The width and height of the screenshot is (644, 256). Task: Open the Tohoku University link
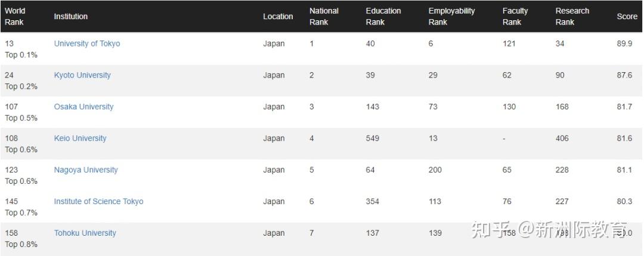(x=85, y=233)
